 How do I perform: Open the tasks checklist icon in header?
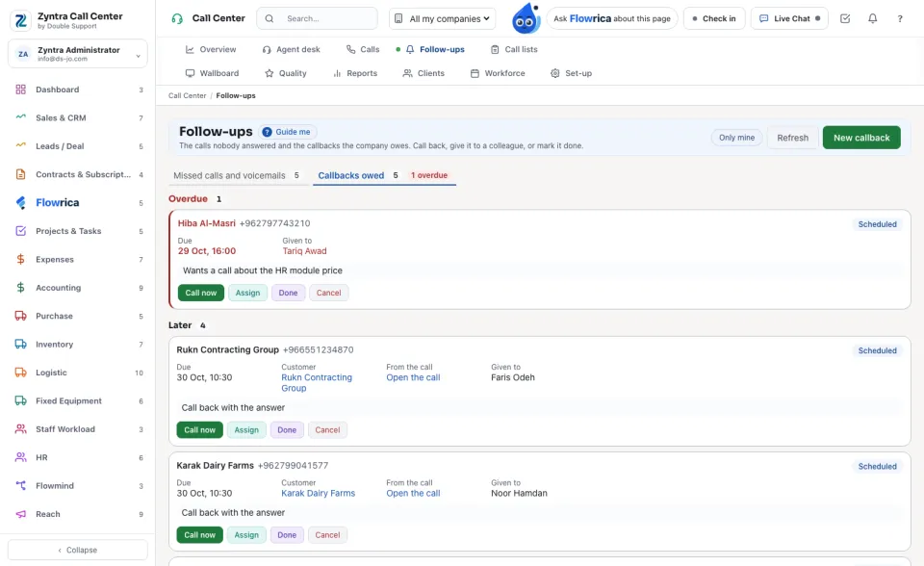(x=845, y=18)
